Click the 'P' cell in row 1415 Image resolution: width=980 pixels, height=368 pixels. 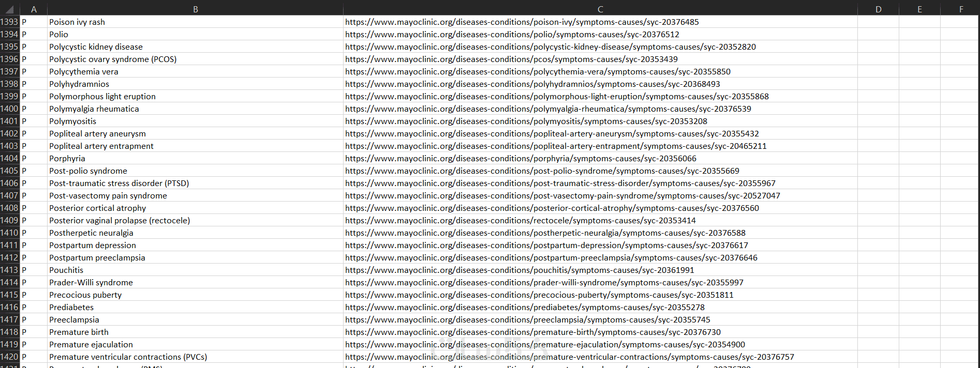pyautogui.click(x=34, y=295)
